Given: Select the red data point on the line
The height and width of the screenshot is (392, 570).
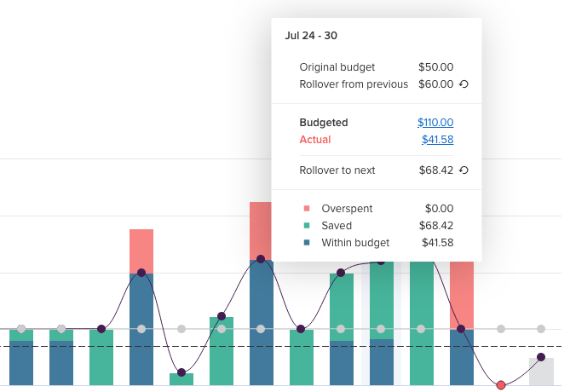Looking at the screenshot, I should [x=501, y=385].
